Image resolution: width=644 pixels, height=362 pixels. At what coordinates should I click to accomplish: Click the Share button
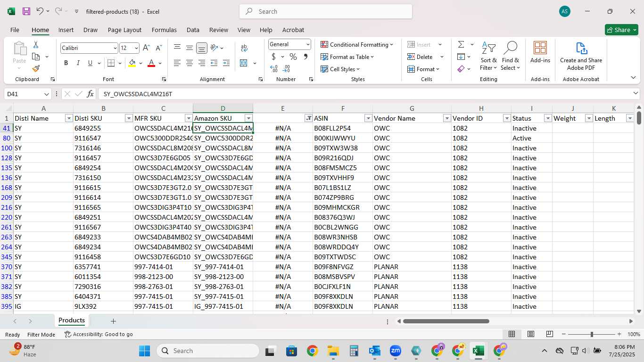[x=621, y=30]
